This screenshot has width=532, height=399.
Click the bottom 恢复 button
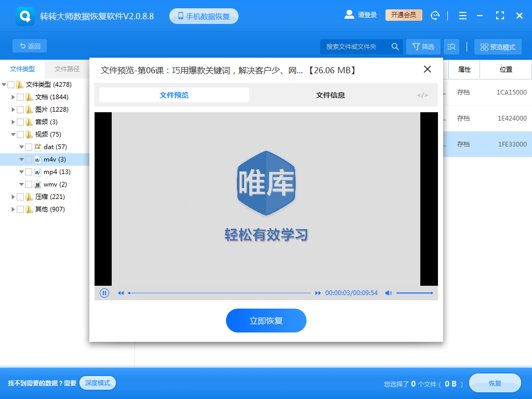click(495, 383)
